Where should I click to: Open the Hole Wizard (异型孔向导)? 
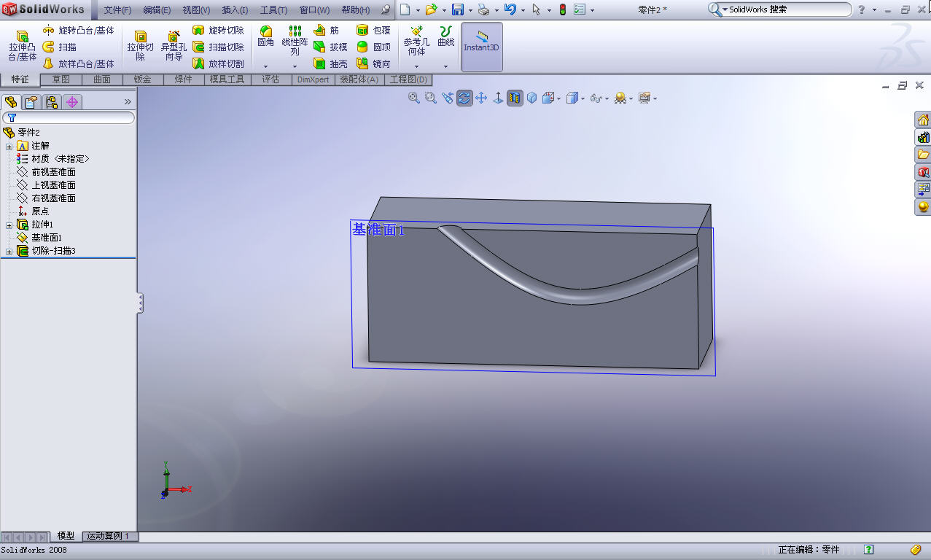(x=174, y=47)
